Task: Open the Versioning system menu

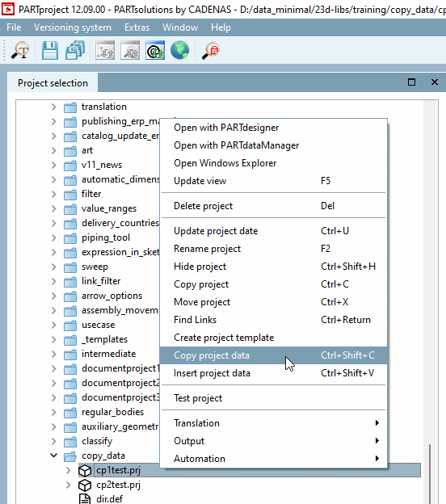Action: tap(73, 27)
